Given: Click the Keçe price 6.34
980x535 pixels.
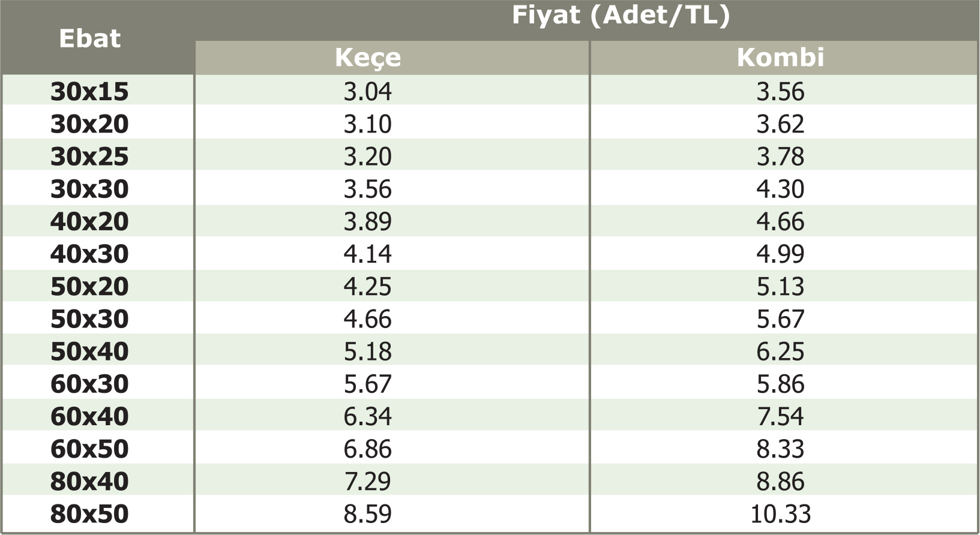Looking at the screenshot, I should coord(368,417).
